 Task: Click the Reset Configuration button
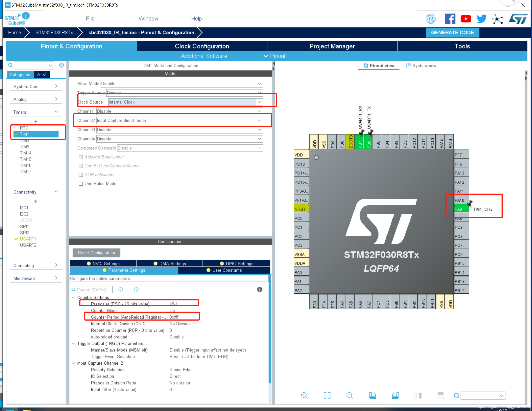tap(96, 253)
